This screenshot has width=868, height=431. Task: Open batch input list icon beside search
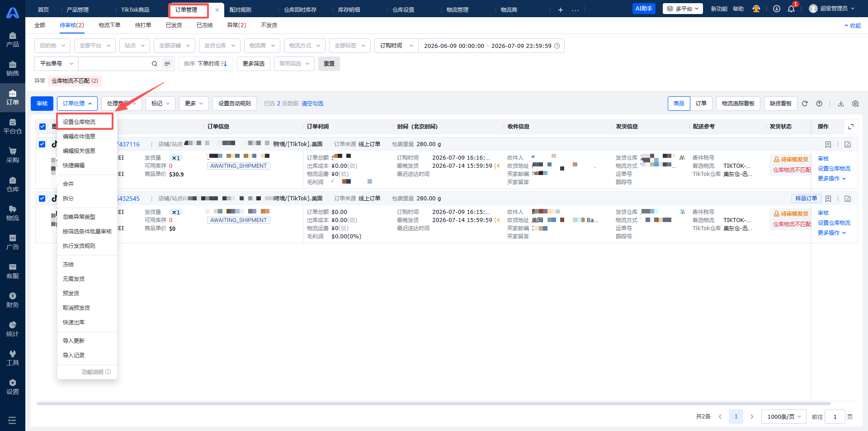(167, 64)
